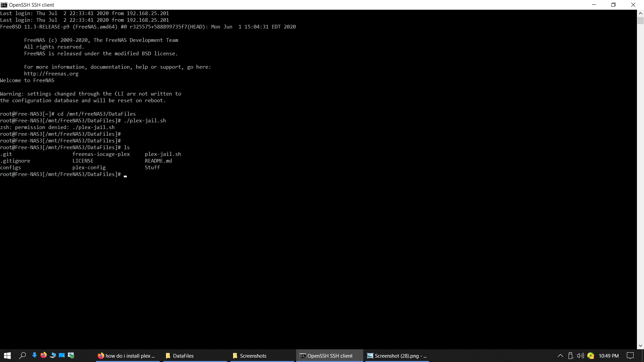Open the network computers taskbar icon

(x=53, y=355)
